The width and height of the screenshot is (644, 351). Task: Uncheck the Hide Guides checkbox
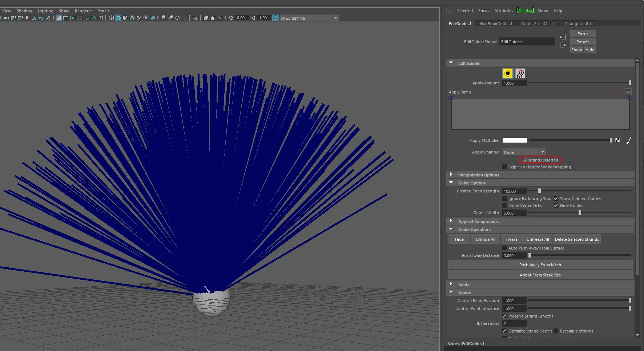pyautogui.click(x=556, y=206)
